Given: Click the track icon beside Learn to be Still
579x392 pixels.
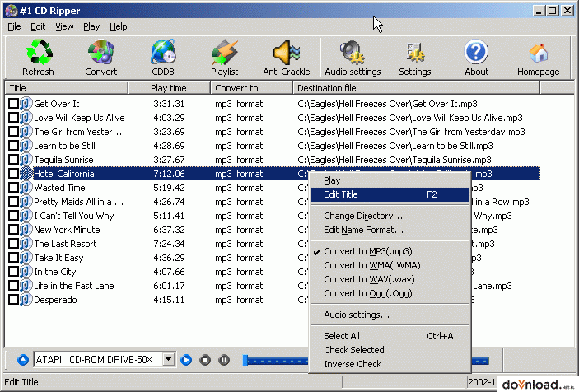Looking at the screenshot, I should click(x=26, y=146).
